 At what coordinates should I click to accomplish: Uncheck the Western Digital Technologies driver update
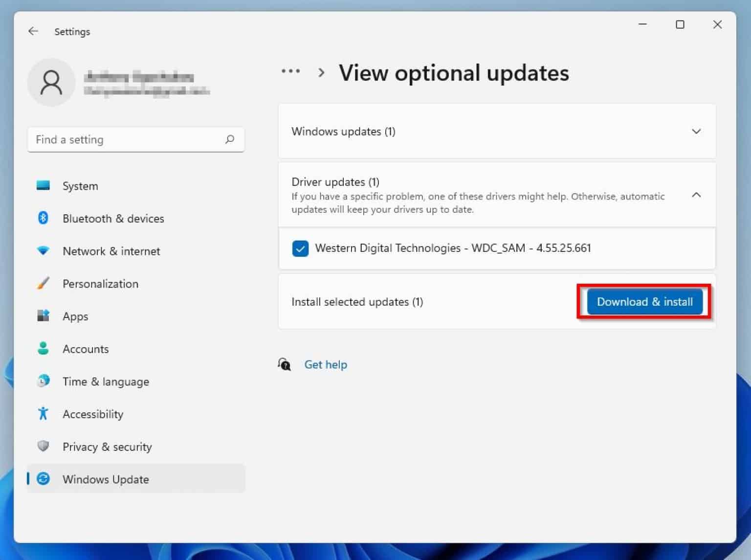300,248
